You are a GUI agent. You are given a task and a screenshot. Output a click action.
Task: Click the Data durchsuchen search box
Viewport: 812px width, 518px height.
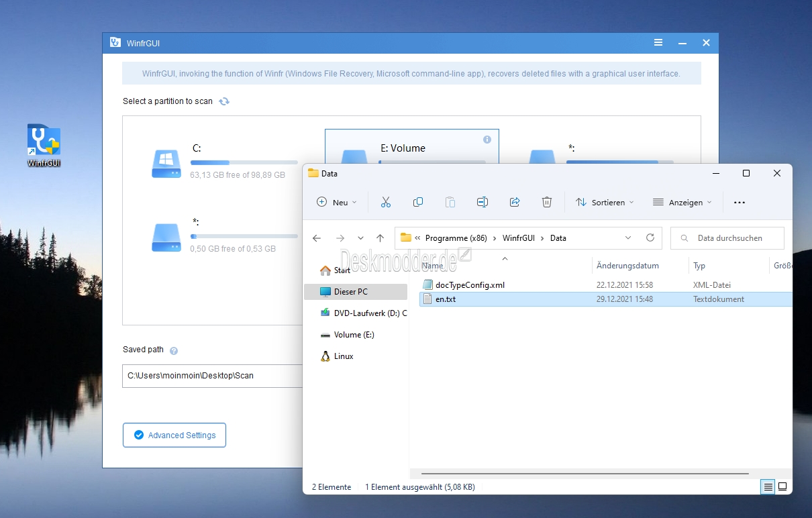coord(727,238)
